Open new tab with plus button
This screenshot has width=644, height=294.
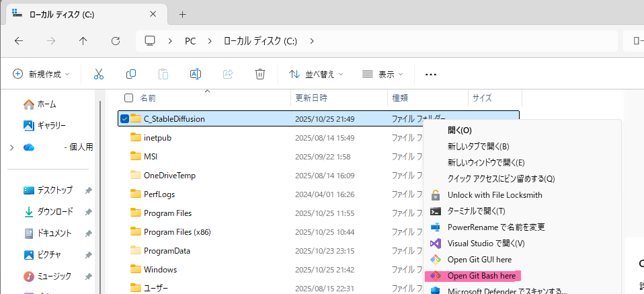(x=182, y=14)
